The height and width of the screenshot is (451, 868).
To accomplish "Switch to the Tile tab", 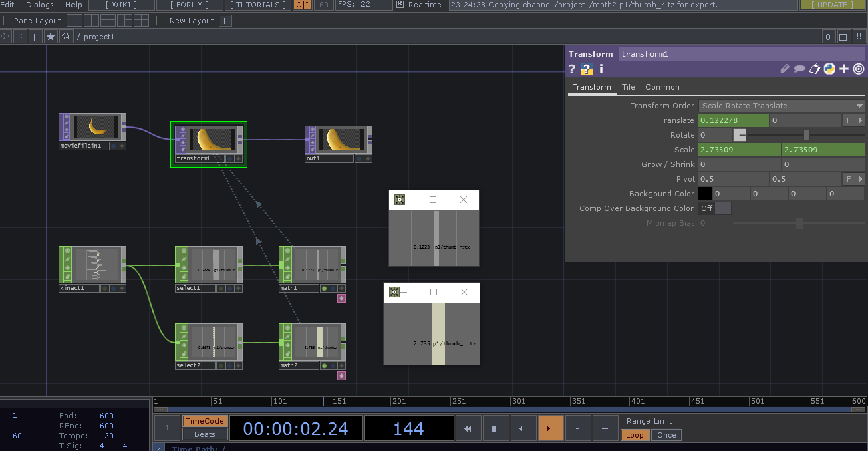I will 628,87.
